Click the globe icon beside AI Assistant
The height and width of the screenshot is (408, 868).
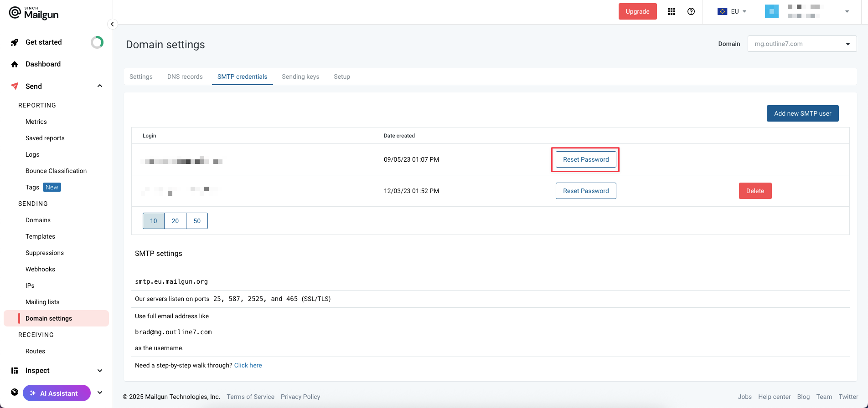click(x=15, y=392)
